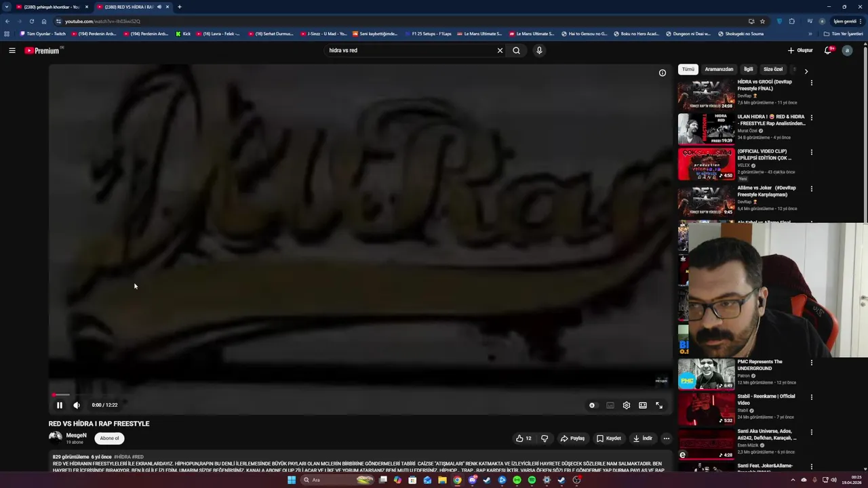Open Kick bookmark
This screenshot has height=488, width=868.
tap(183, 33)
